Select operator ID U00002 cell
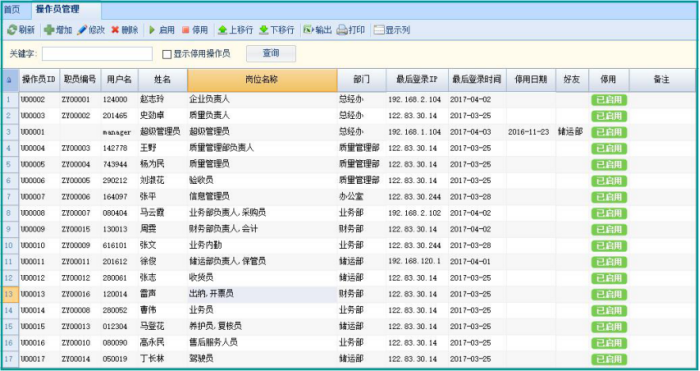The height and width of the screenshot is (371, 700). pyautogui.click(x=39, y=100)
